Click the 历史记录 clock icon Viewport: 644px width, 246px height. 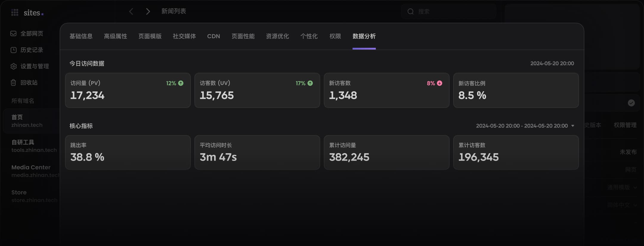pyautogui.click(x=13, y=50)
